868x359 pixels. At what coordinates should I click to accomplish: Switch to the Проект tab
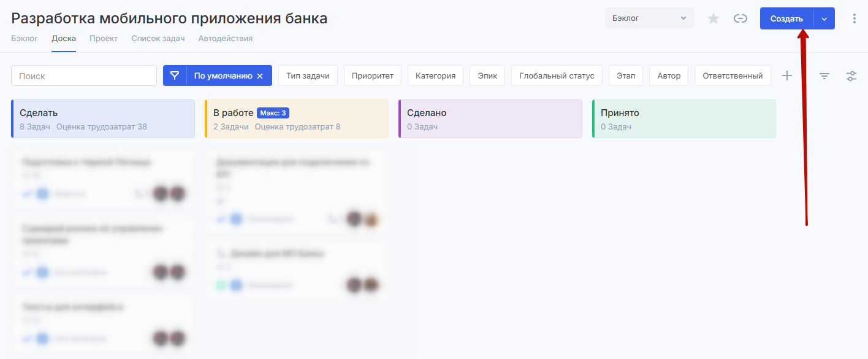[104, 38]
